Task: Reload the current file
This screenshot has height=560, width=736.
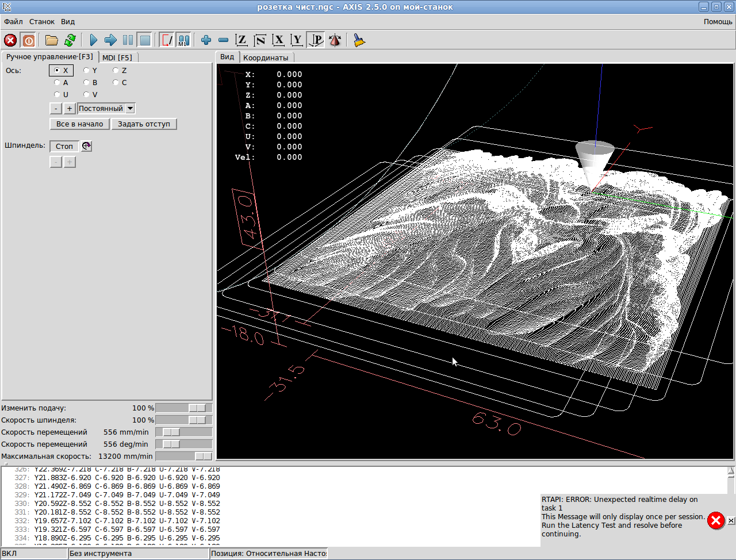Action: [70, 40]
